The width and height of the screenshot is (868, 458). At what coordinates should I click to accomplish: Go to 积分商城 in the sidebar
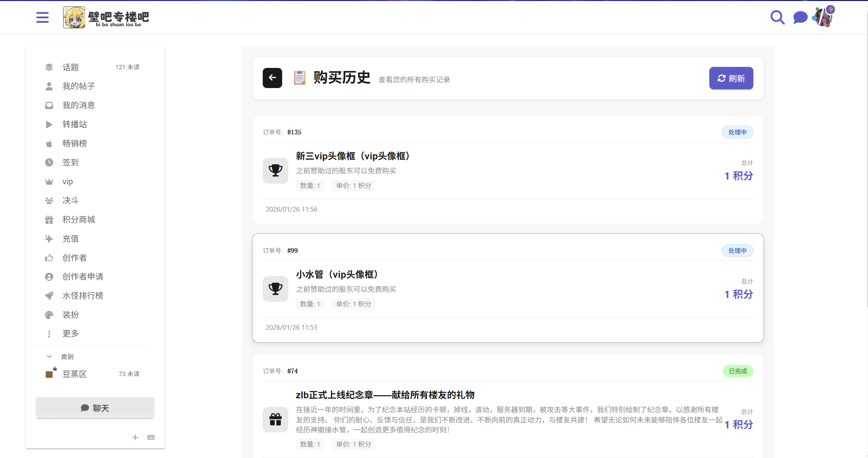[x=78, y=219]
